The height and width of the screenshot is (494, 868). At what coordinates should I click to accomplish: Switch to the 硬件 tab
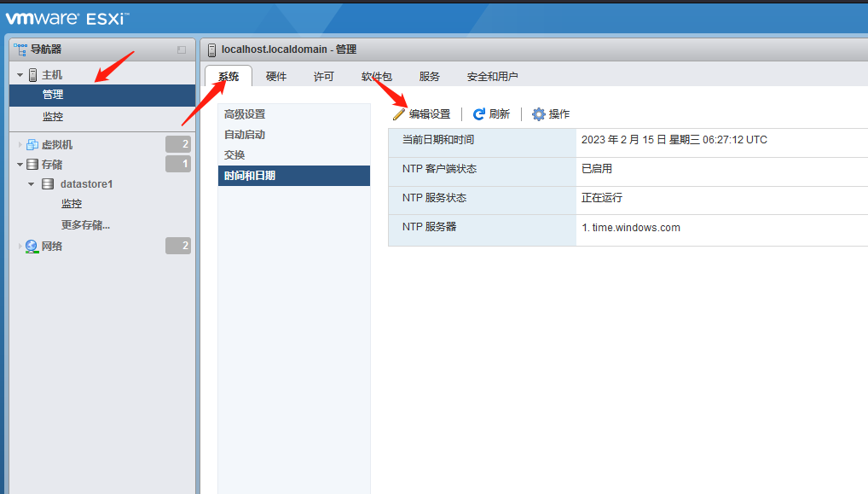(276, 77)
